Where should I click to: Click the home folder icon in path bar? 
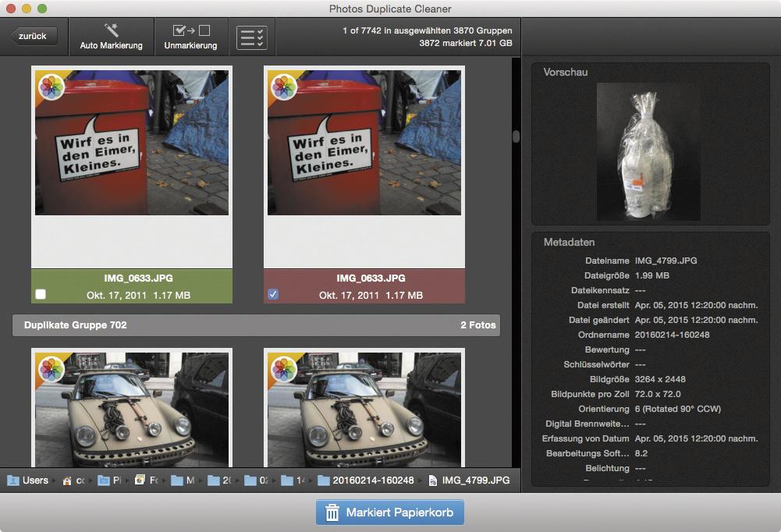tap(67, 481)
